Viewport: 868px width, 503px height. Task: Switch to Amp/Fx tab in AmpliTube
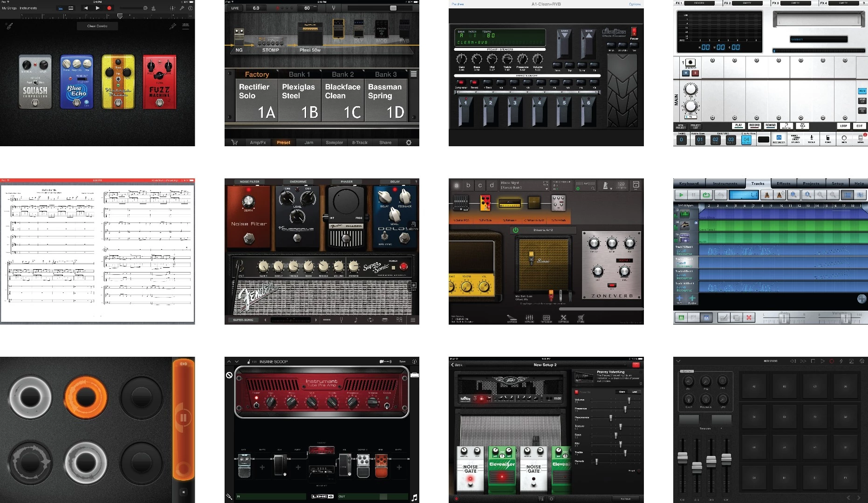pyautogui.click(x=258, y=143)
